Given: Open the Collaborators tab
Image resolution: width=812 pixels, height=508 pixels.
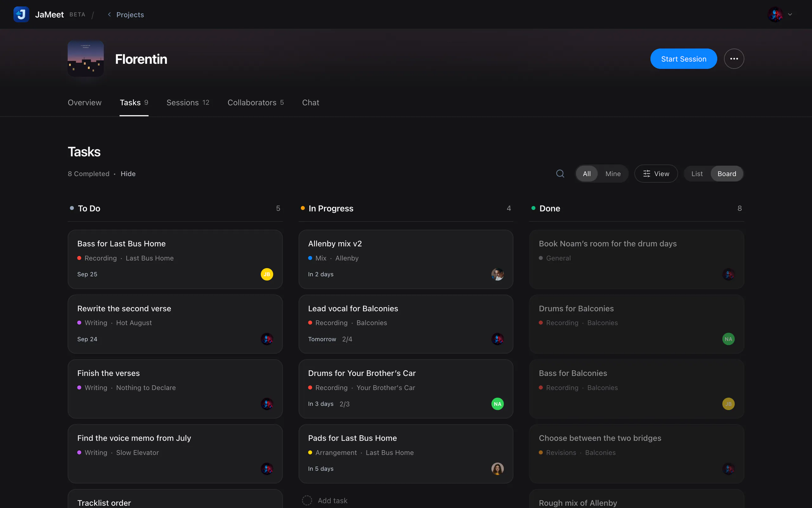Looking at the screenshot, I should [x=256, y=103].
